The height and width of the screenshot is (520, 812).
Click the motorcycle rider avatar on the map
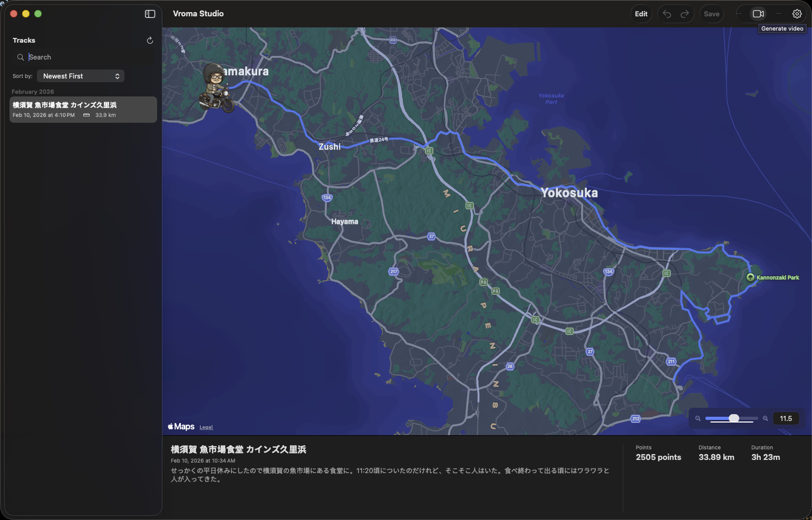coord(218,90)
